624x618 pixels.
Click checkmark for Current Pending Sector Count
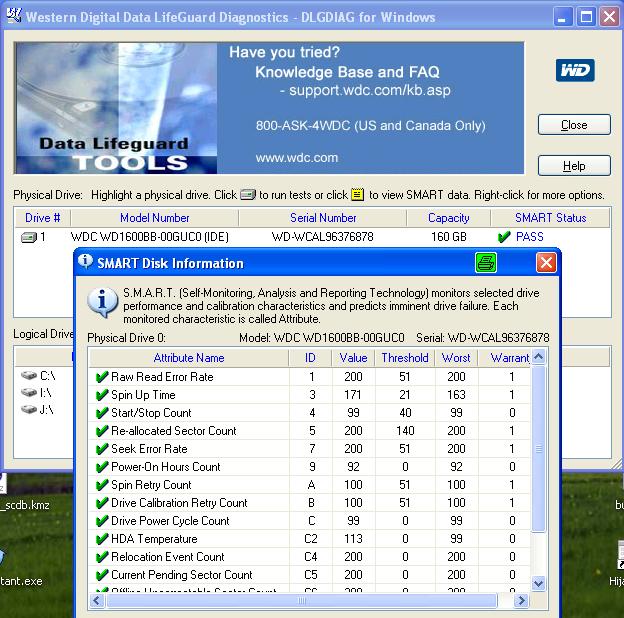(x=102, y=575)
